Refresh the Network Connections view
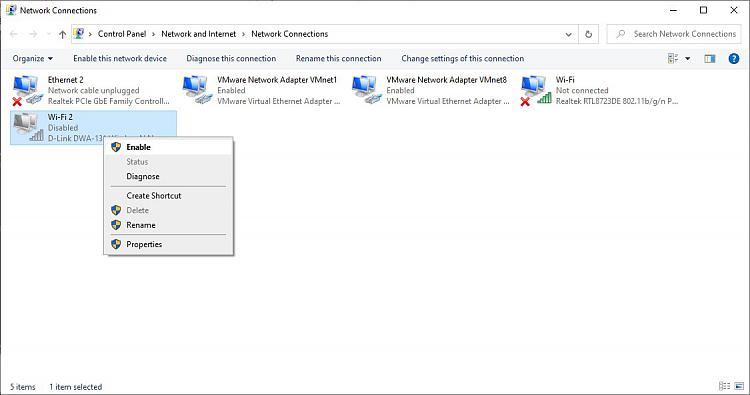 tap(588, 34)
